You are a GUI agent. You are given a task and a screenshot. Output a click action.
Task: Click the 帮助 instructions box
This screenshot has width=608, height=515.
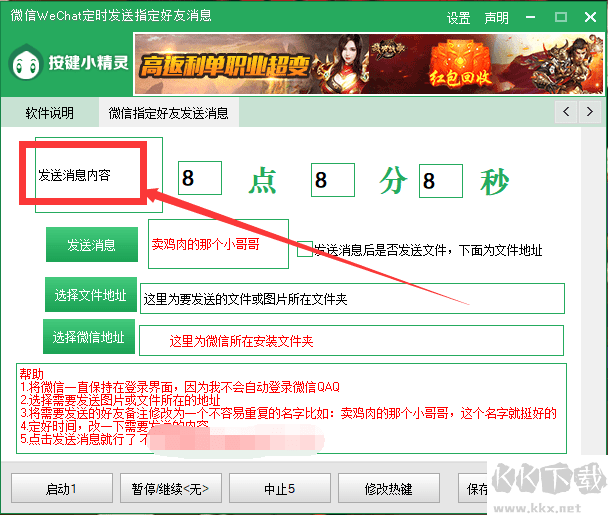tap(291, 408)
